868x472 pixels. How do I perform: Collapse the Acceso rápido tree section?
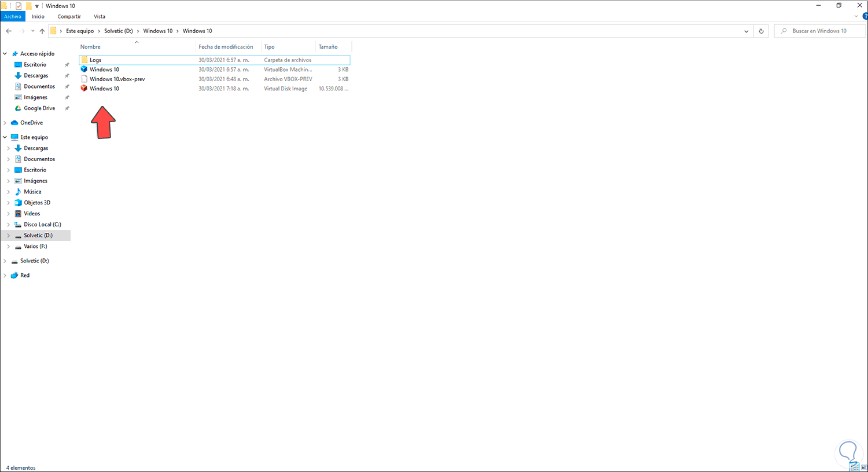coord(5,54)
